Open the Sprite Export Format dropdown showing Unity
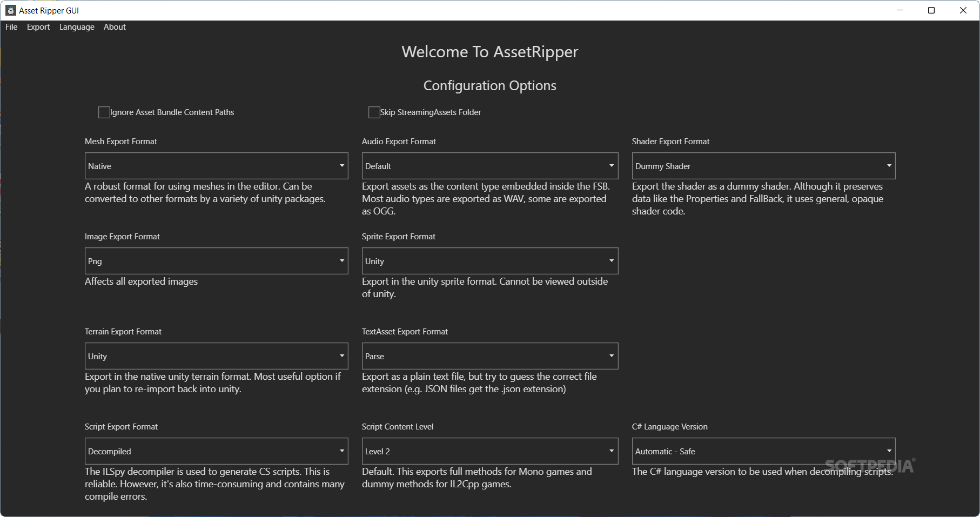This screenshot has height=517, width=980. (490, 261)
